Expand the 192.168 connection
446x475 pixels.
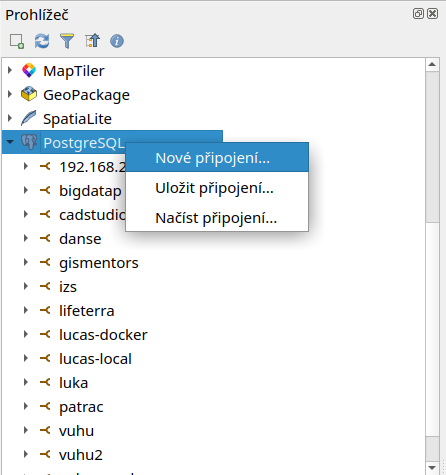(x=26, y=166)
